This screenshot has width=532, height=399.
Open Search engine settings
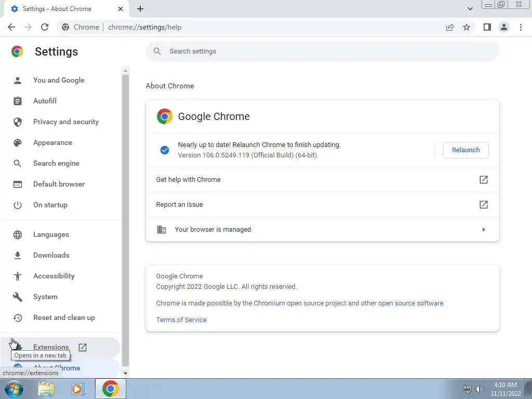point(56,163)
